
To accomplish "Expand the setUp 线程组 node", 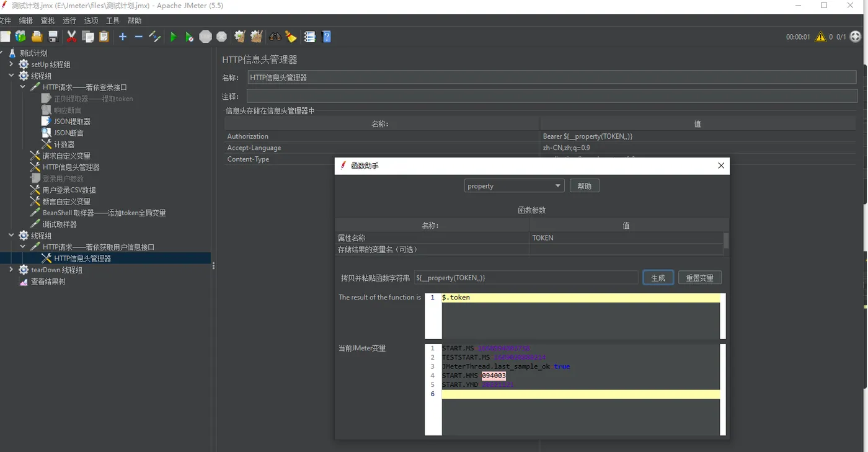I will tap(11, 64).
